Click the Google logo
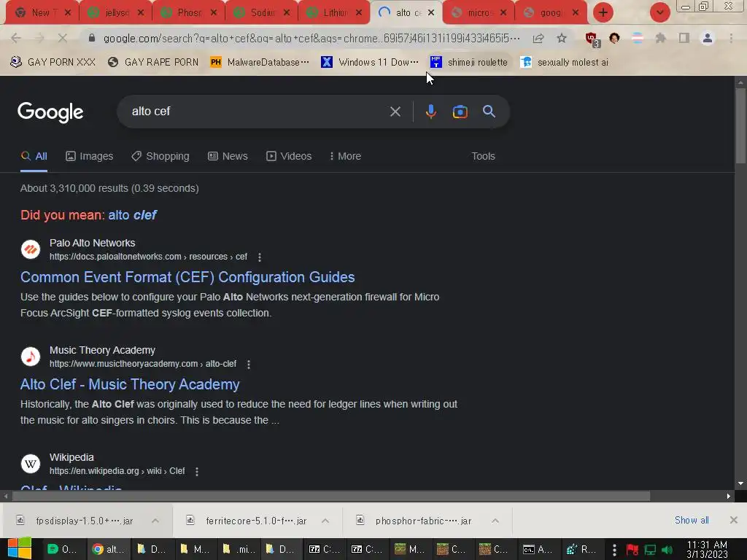 50,112
